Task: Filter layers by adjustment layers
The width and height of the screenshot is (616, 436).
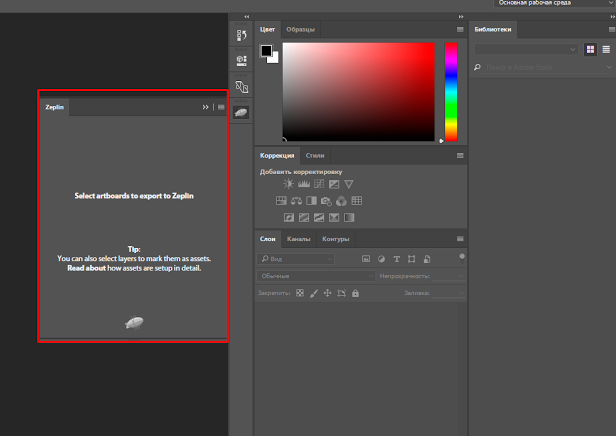Action: 381,259
